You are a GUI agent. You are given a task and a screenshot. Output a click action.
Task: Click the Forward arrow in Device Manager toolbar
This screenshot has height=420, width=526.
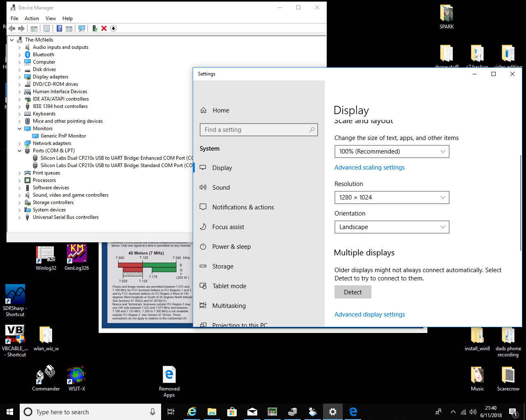pos(21,28)
